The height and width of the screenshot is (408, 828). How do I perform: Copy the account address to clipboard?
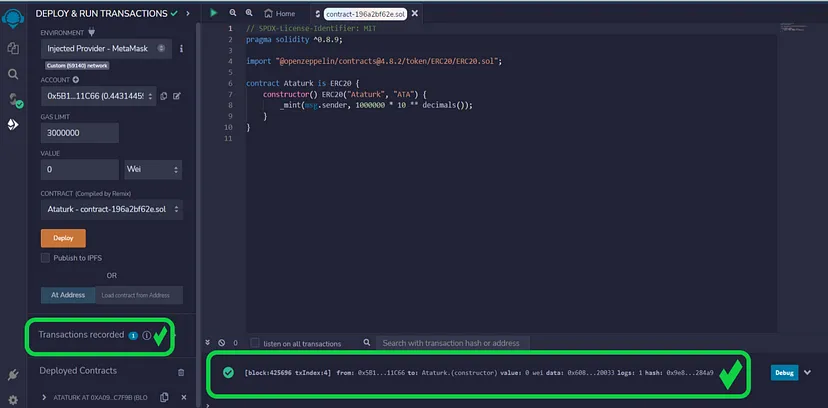[163, 96]
